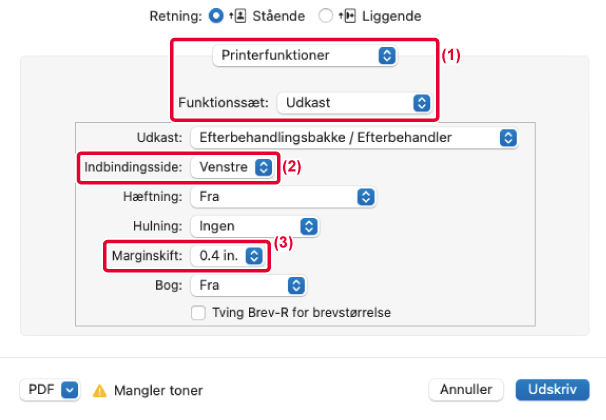Image resolution: width=606 pixels, height=420 pixels.
Task: Open the Printerfunktioner panel dropdown
Action: 305,56
